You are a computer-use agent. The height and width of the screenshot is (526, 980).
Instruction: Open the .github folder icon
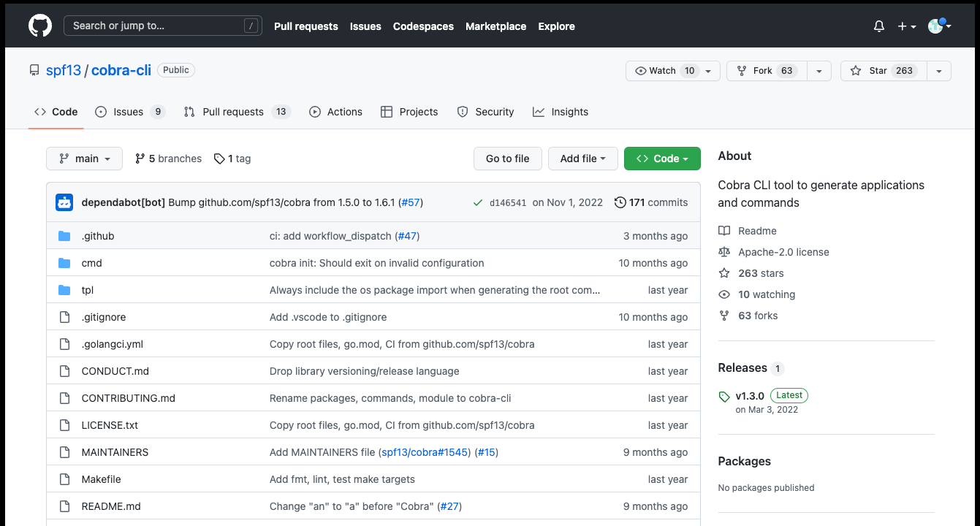click(x=64, y=235)
